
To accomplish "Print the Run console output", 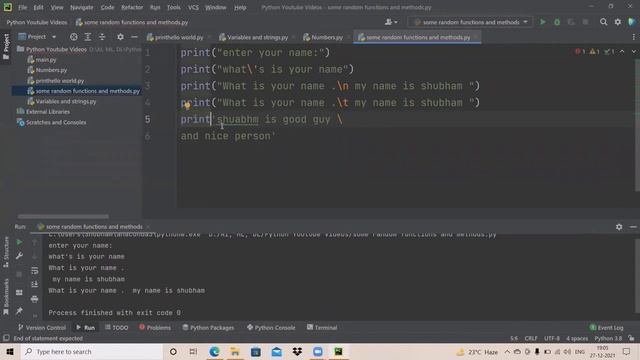I will (35, 299).
